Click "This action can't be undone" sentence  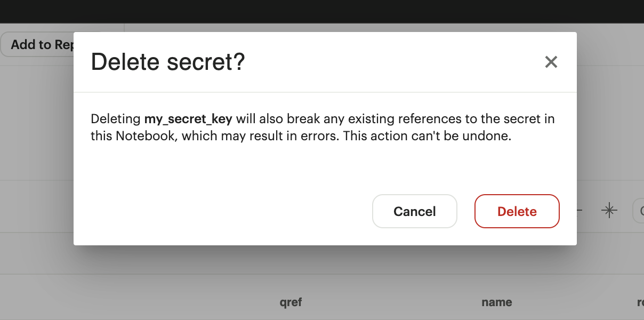(427, 135)
